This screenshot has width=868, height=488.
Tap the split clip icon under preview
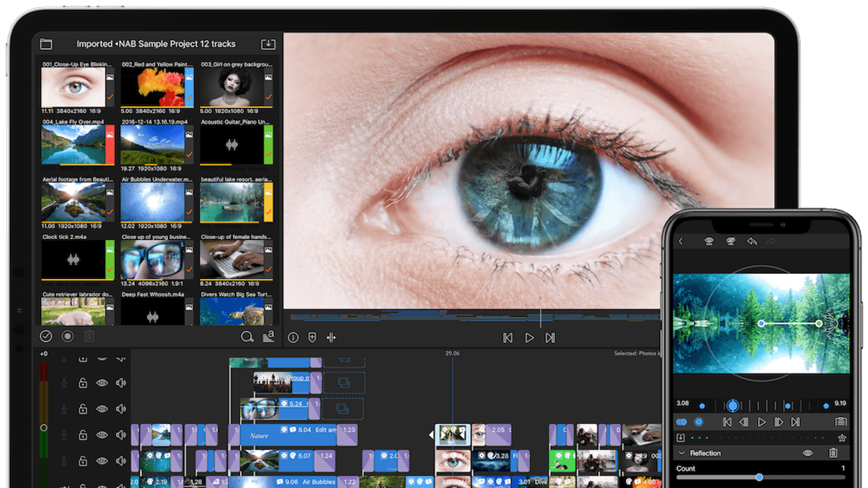331,337
